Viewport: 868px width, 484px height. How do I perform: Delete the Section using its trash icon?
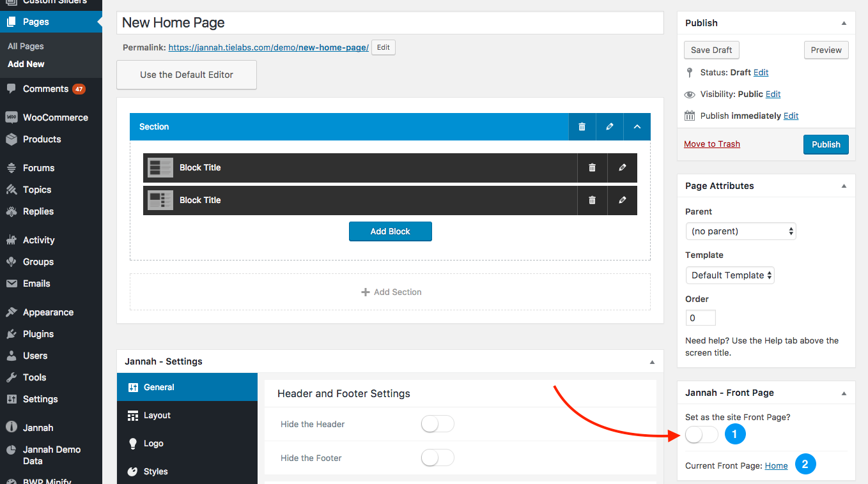pos(582,126)
